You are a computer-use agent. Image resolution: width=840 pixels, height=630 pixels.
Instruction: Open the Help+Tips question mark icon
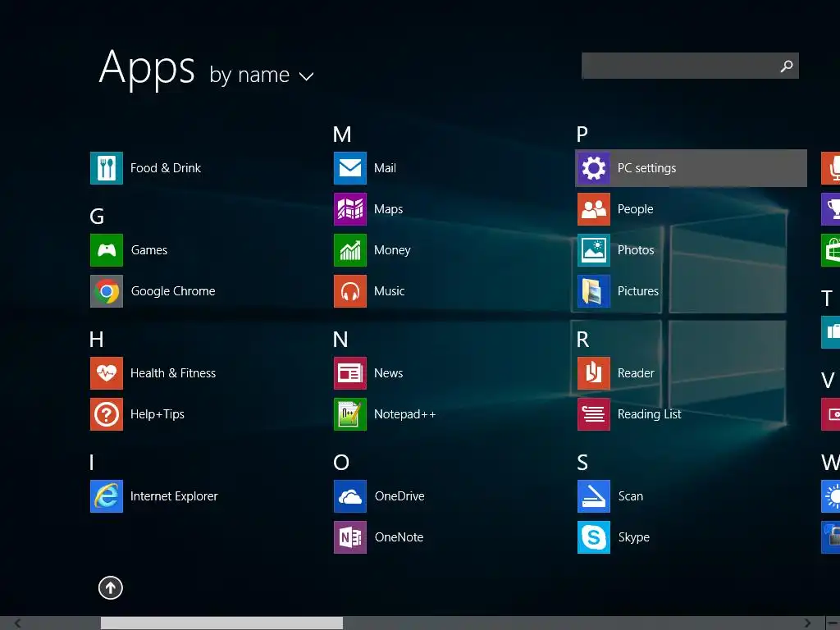tap(107, 414)
